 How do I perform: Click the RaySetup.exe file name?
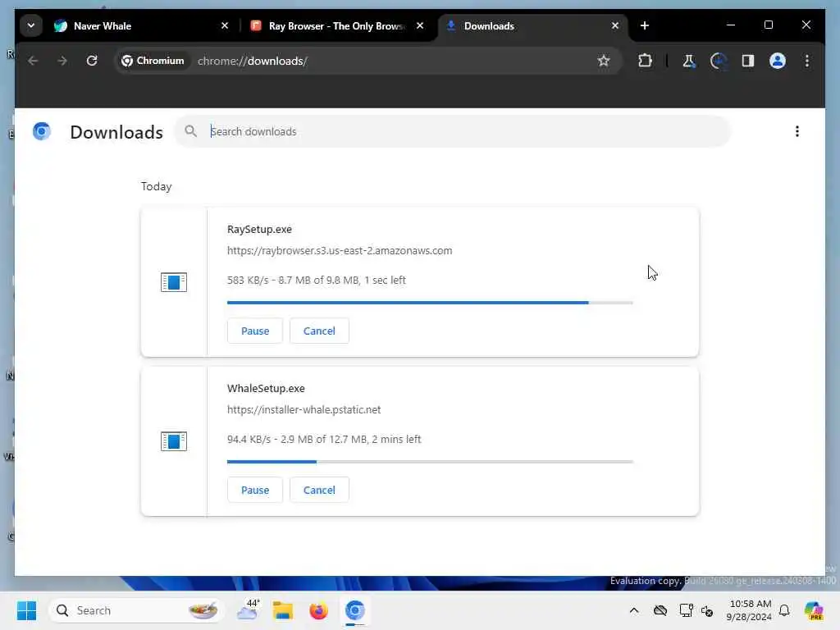pos(259,230)
